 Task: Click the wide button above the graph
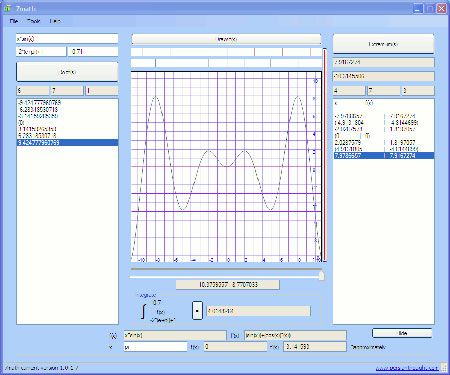pos(226,39)
